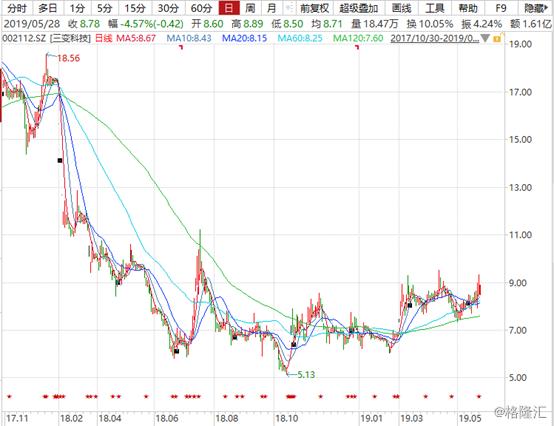This screenshot has width=554, height=426.
Task: Switch to the 月 monthly chart tab
Action: coord(271,8)
